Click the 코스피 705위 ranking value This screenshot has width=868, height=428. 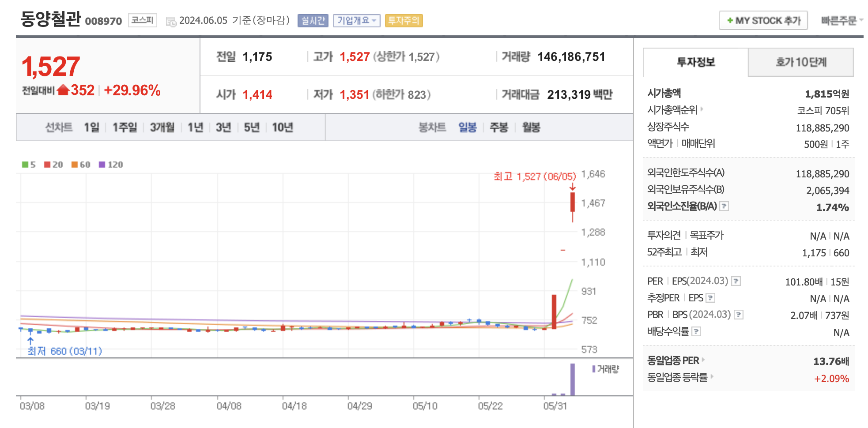tap(823, 110)
